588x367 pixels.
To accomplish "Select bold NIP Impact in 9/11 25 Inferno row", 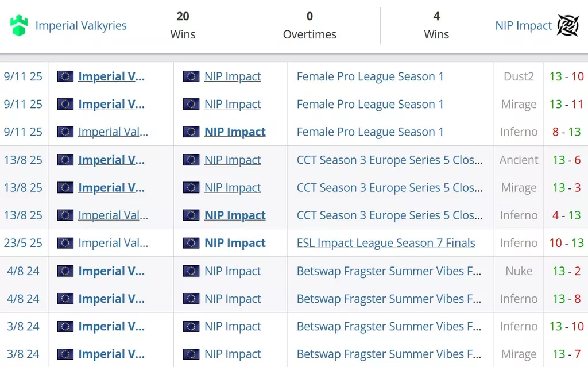I will point(235,132).
